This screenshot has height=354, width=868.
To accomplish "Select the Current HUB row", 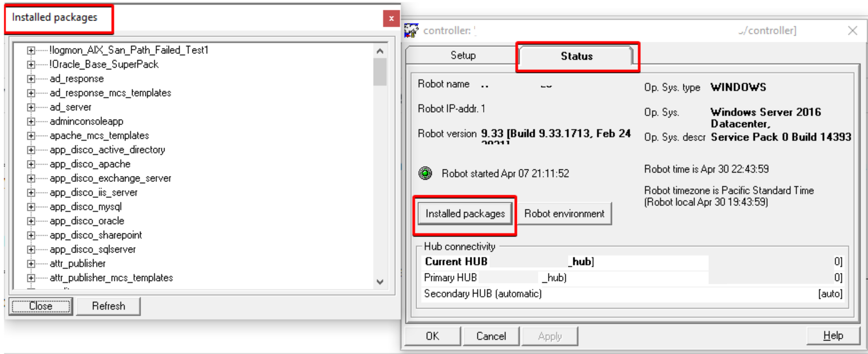I will coord(633,262).
